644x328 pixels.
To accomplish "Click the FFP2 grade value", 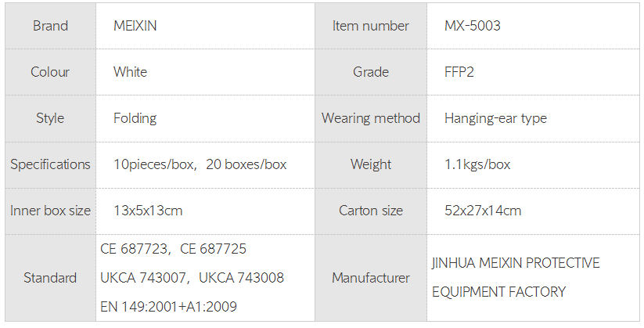I will pos(459,72).
